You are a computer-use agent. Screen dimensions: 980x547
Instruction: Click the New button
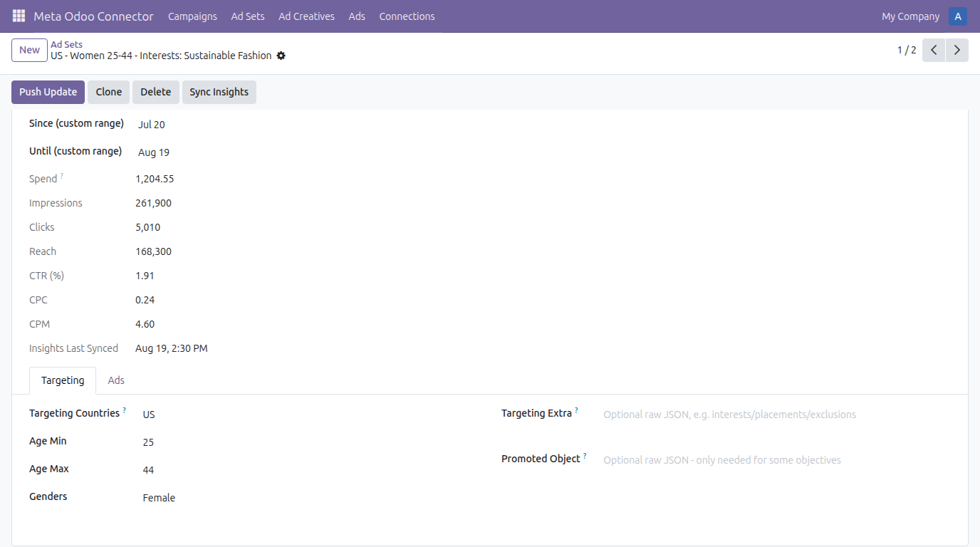(29, 50)
